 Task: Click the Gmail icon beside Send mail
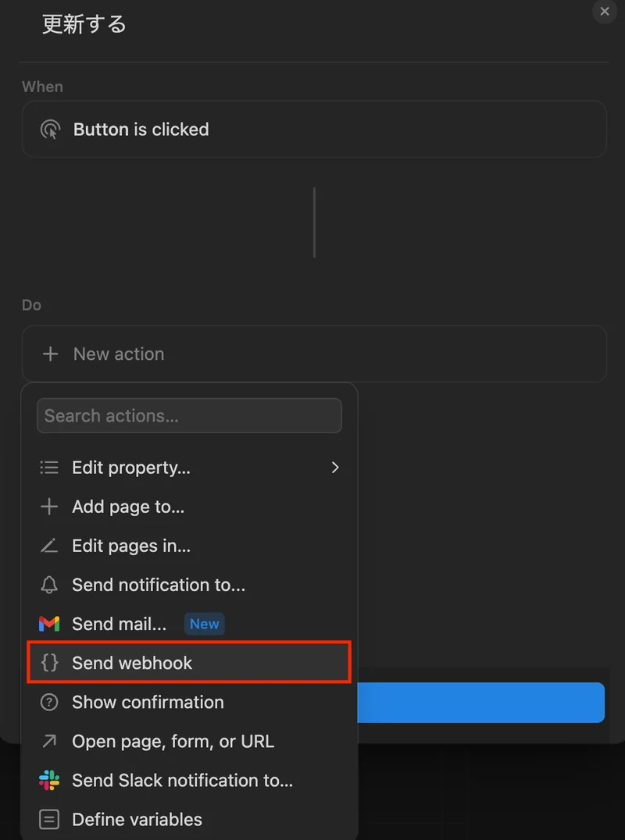(x=49, y=624)
